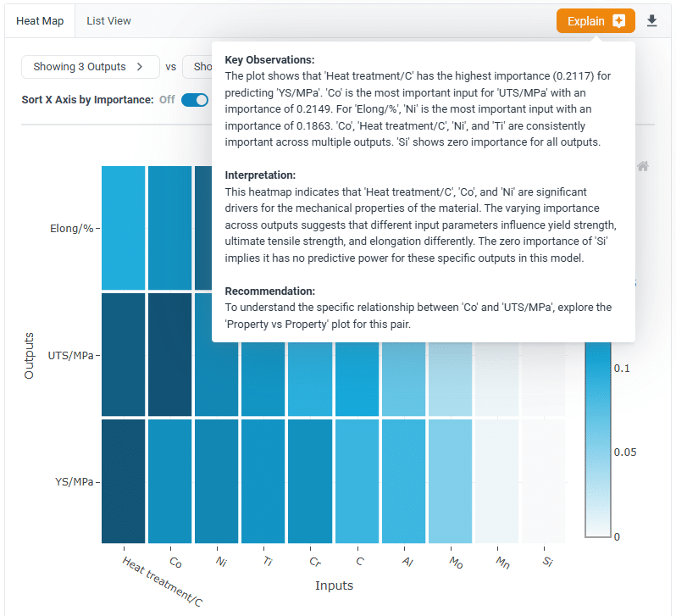Viewport: 676px width, 616px height.
Task: Click the Si and YS/MPa cell
Action: pos(542,481)
